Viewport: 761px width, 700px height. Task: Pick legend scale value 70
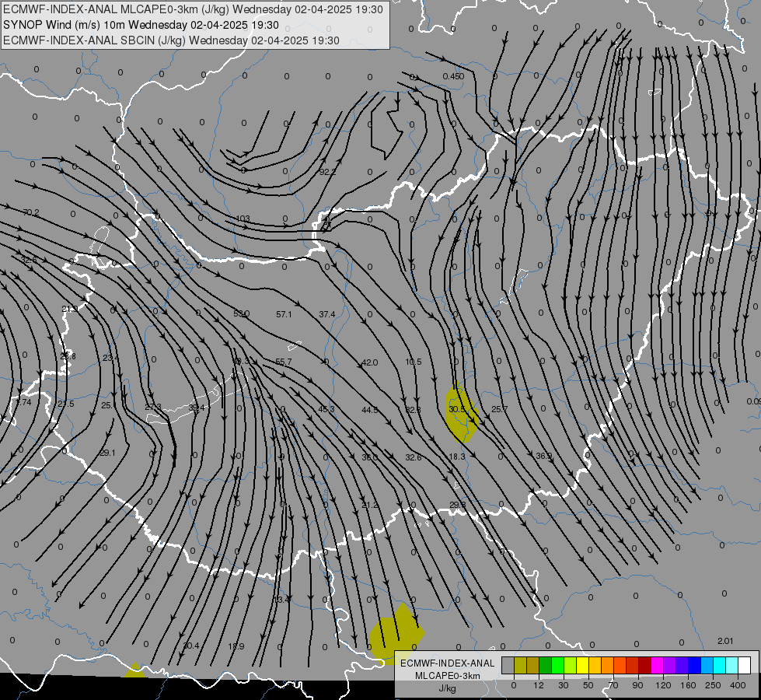[x=613, y=685]
